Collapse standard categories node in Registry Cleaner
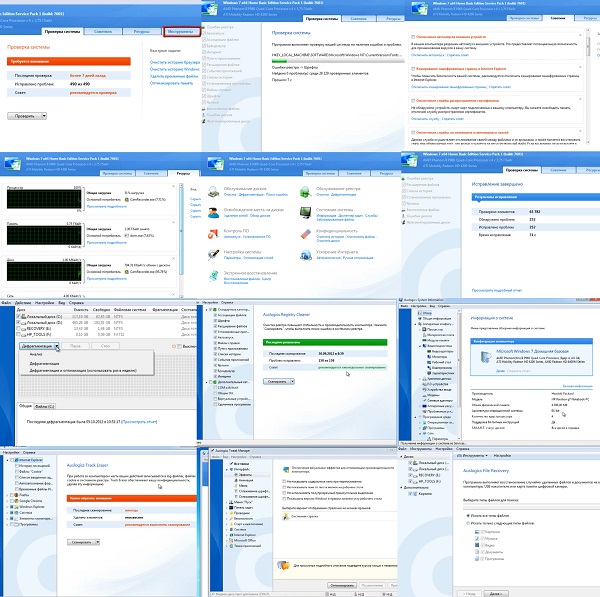This screenshot has width=600, height=597. pos(207,309)
